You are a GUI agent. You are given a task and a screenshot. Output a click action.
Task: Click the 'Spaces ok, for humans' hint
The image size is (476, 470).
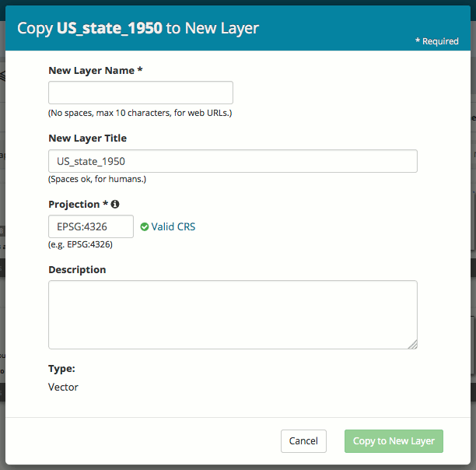pos(97,179)
